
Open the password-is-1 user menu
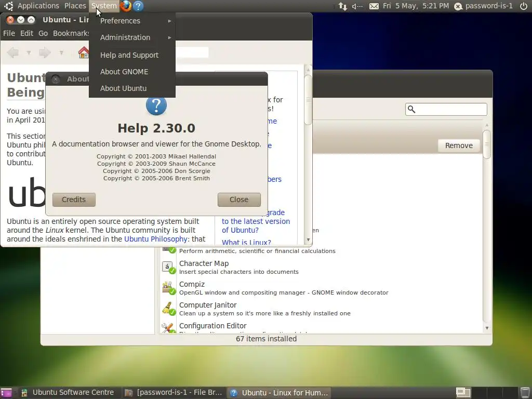click(x=484, y=6)
